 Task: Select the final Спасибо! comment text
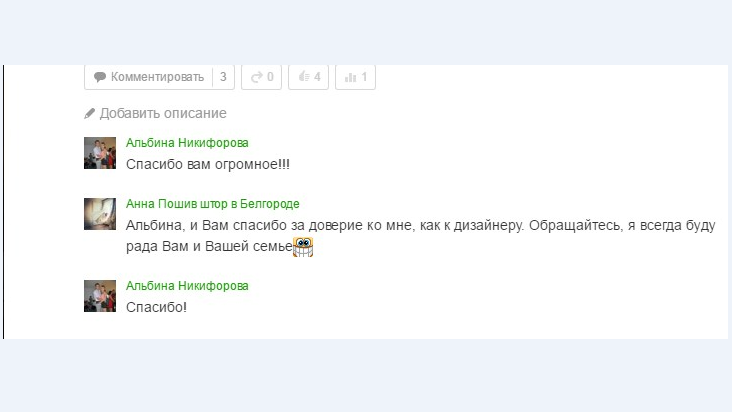click(x=156, y=307)
